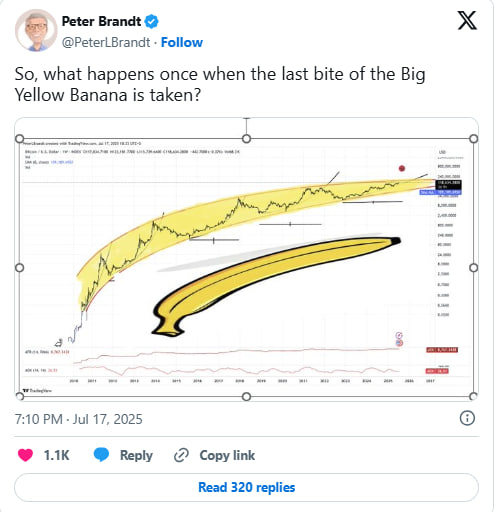
Task: Follow Peter Brandt
Action: tap(182, 42)
